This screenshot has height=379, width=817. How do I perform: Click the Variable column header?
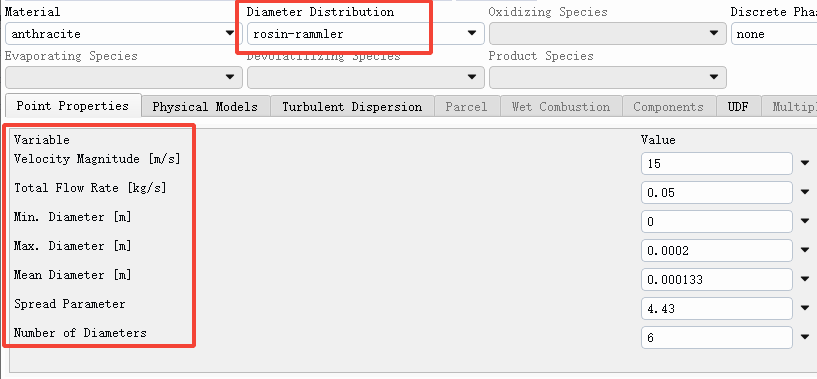click(x=42, y=140)
